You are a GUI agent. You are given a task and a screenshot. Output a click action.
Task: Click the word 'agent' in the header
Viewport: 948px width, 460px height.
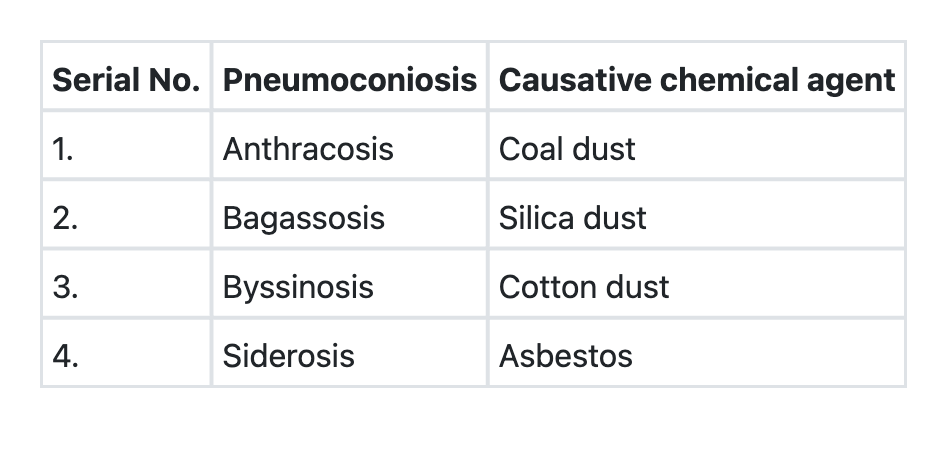[851, 79]
